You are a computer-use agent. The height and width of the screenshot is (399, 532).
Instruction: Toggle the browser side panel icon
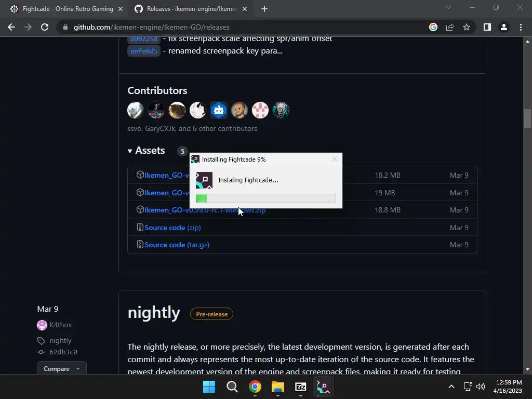[x=487, y=27]
